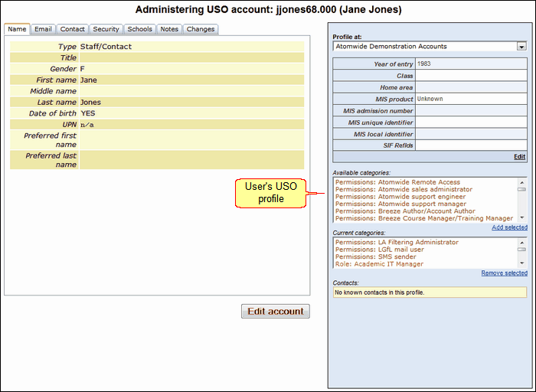This screenshot has width=536, height=392.
Task: Open the Profile at dropdown arrow
Action: 521,47
